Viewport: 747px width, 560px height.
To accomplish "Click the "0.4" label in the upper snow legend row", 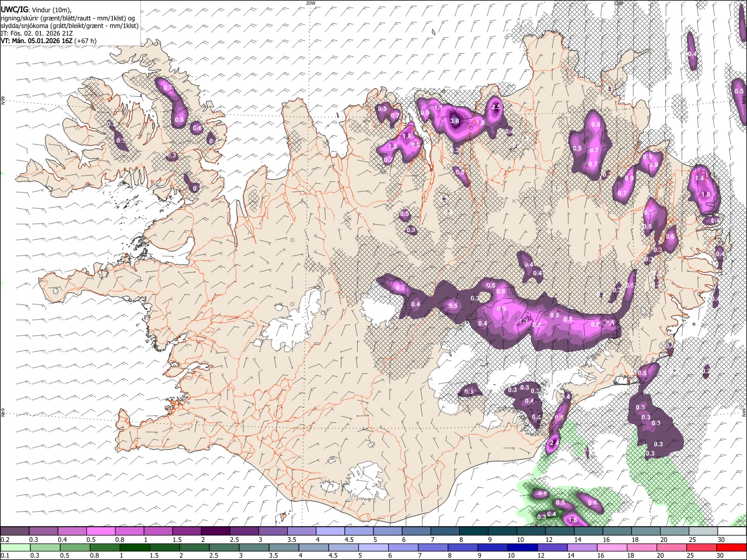I will (62, 540).
